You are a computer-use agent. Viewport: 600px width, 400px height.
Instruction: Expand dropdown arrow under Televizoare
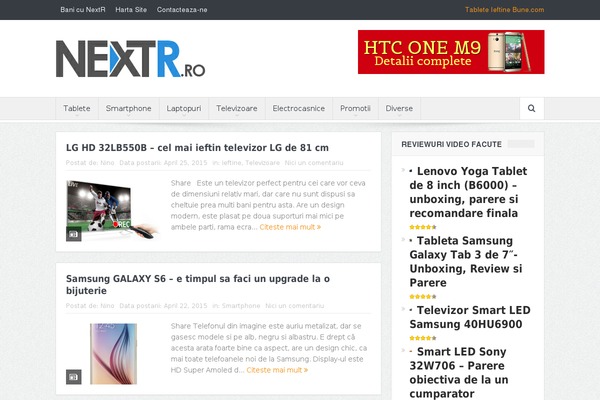(x=236, y=116)
